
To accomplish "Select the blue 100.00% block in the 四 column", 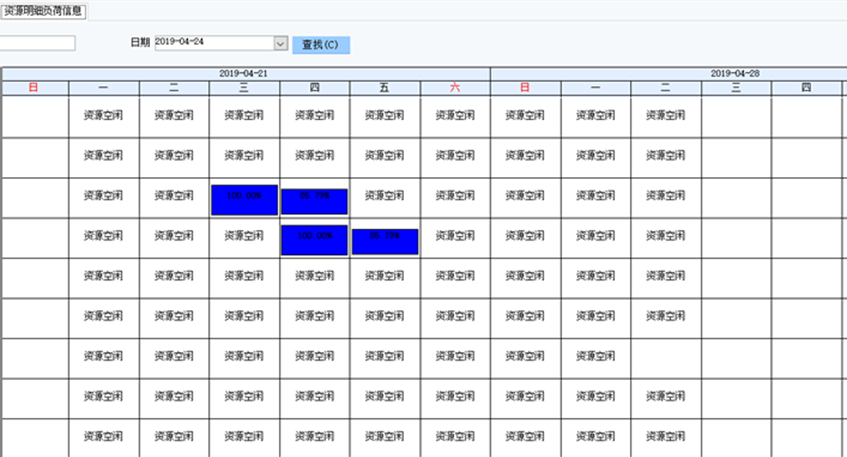I will [314, 240].
